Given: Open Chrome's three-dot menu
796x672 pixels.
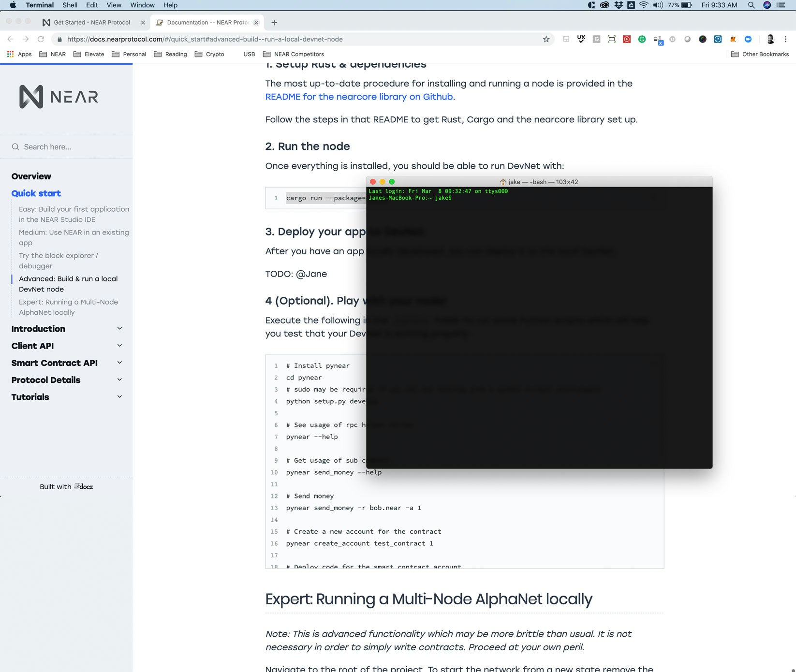Looking at the screenshot, I should click(x=785, y=39).
